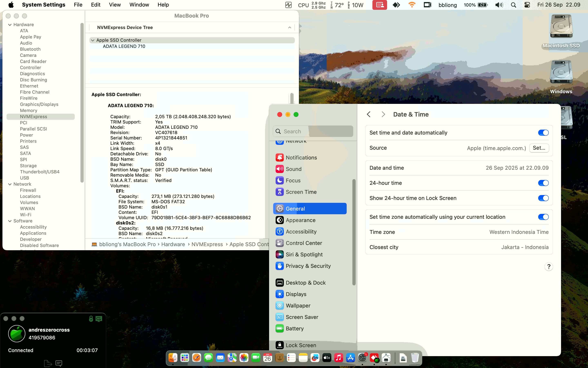The image size is (588, 368).
Task: Open the Edit menu
Action: click(96, 5)
